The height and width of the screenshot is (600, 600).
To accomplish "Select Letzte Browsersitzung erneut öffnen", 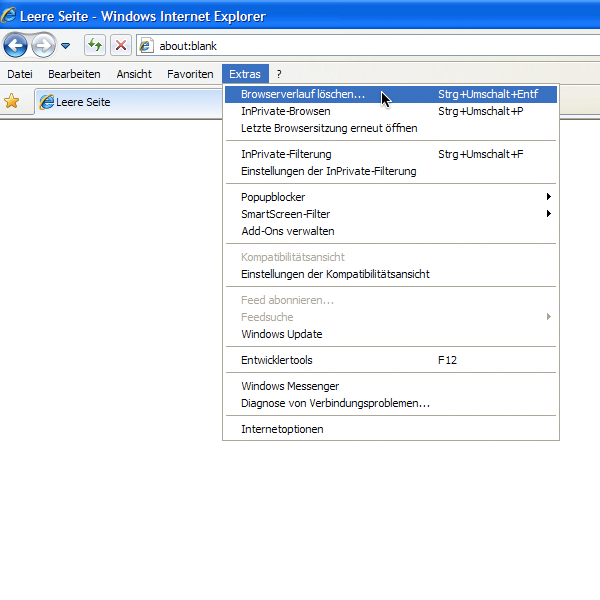I will [x=391, y=128].
